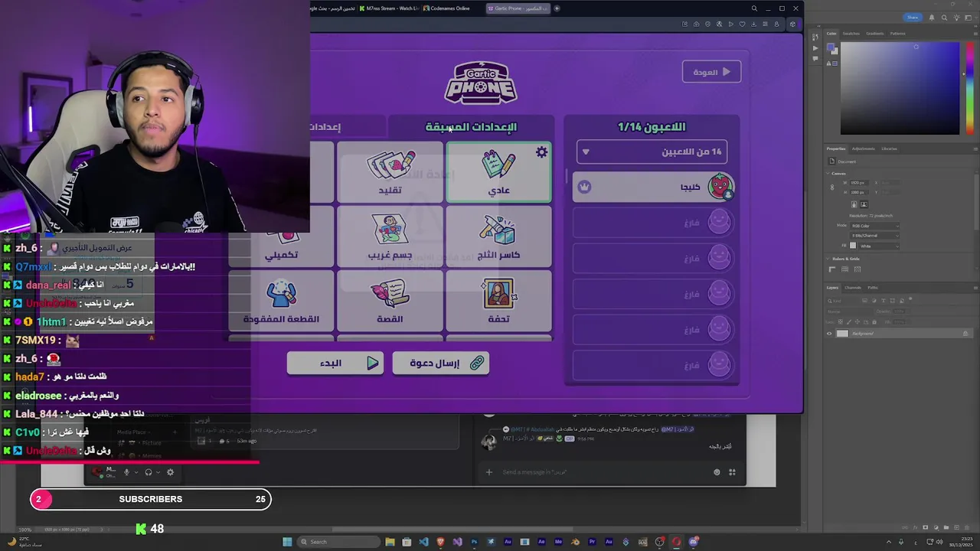Click in the Photoshop color picker field

(900, 88)
